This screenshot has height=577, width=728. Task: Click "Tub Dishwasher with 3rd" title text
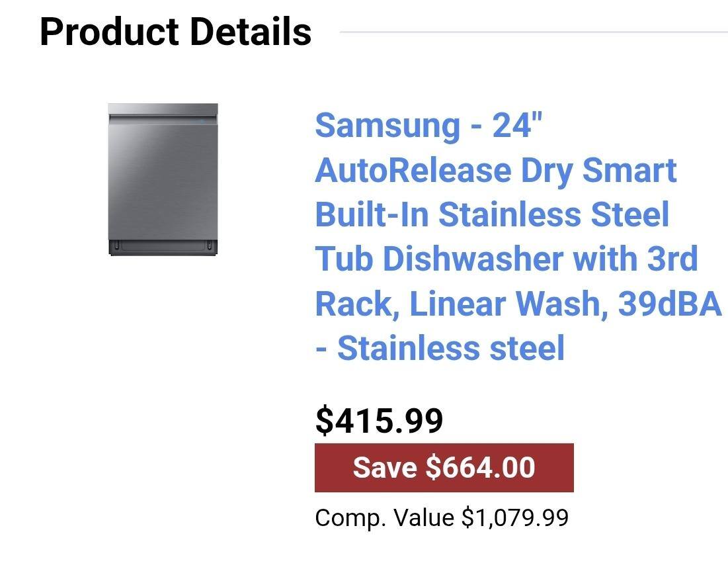[506, 259]
